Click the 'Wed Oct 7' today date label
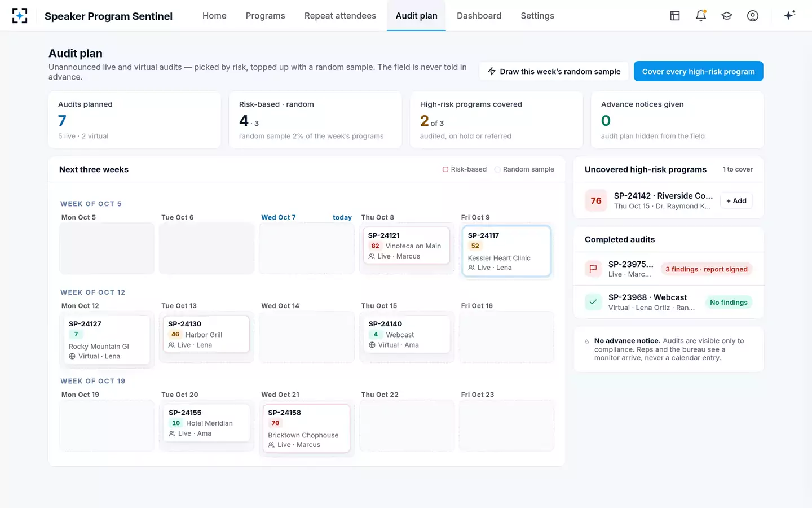 click(279, 217)
